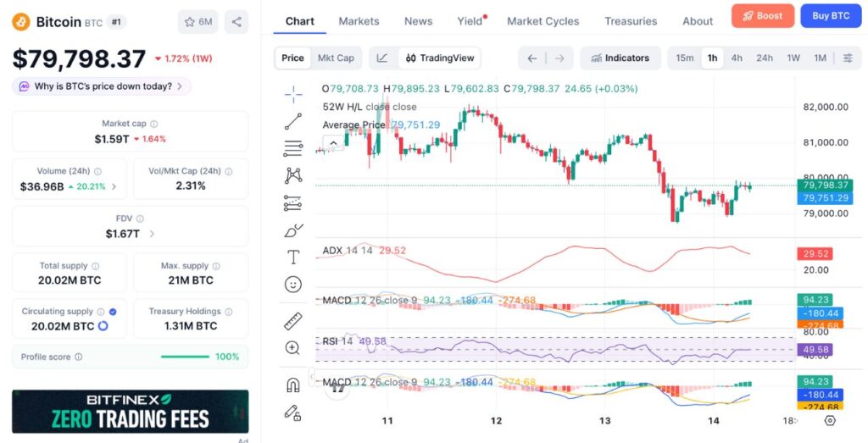Add Bitcoin to watchlist star button
868x443 pixels.
click(198, 21)
